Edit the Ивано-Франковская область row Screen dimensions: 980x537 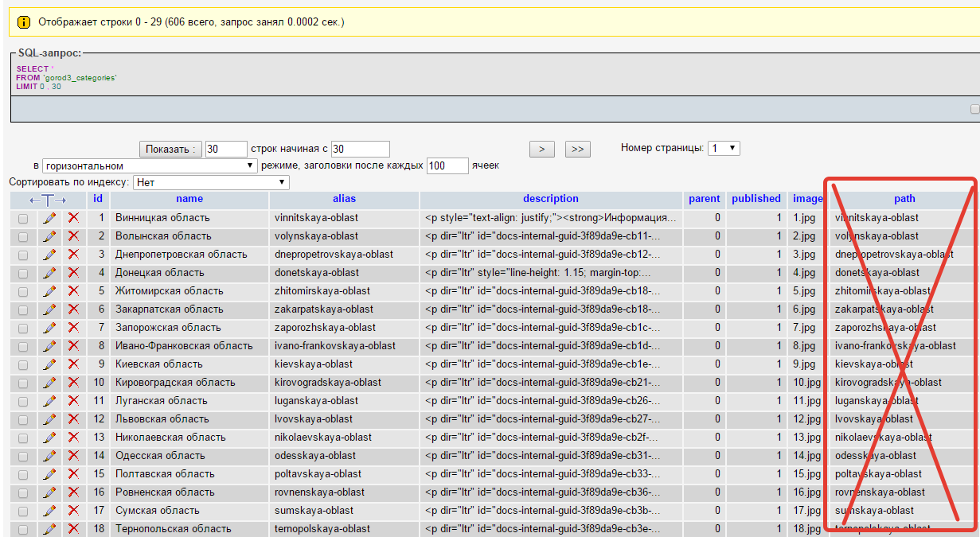[49, 346]
